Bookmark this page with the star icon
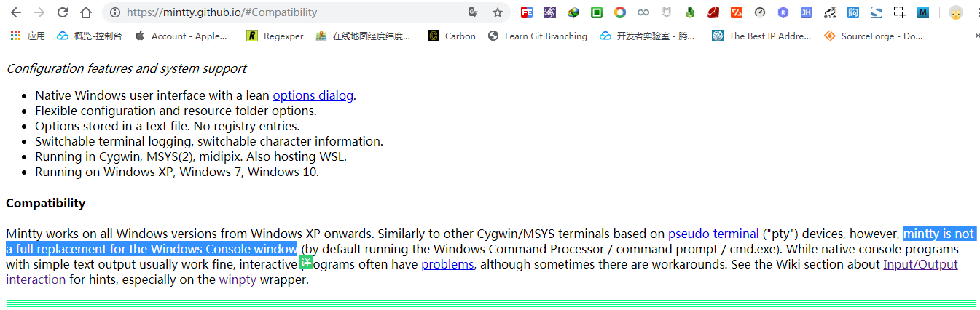This screenshot has width=980, height=310. coord(498,12)
